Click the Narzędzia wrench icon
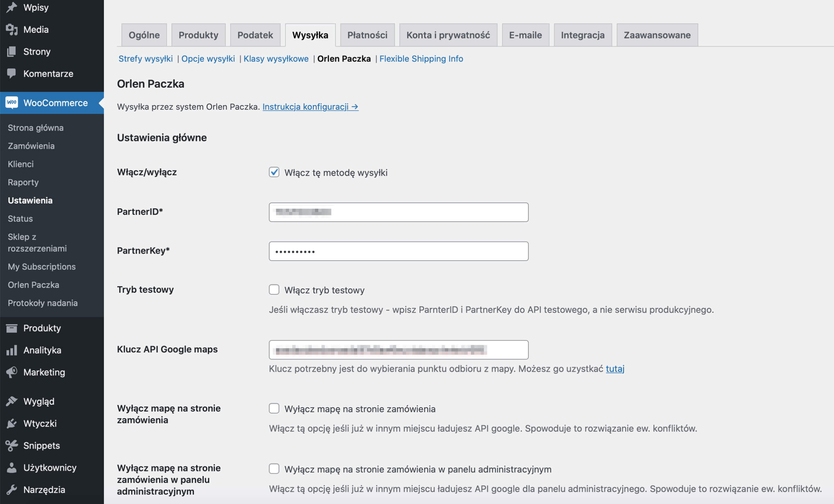Viewport: 834px width, 504px height. pyautogui.click(x=11, y=489)
